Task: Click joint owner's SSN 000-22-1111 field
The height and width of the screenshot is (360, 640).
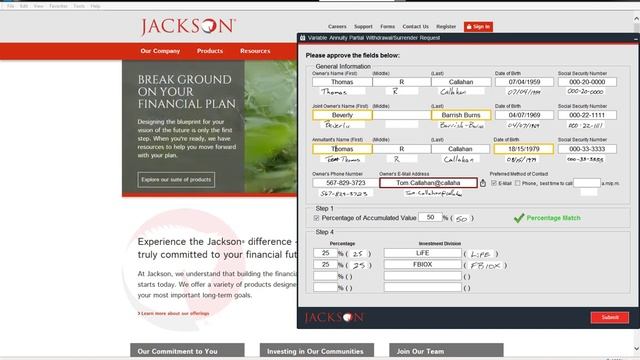Action: 587,115
